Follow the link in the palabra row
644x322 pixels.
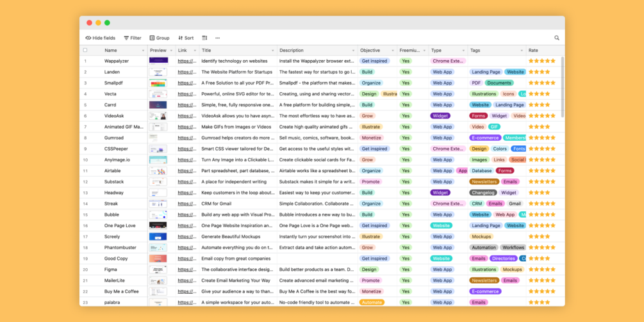(187, 302)
